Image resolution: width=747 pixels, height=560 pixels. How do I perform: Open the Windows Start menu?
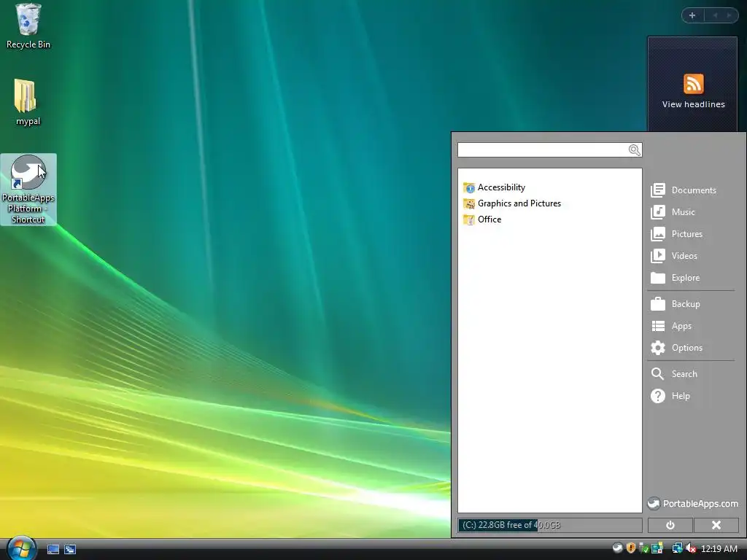pos(21,548)
